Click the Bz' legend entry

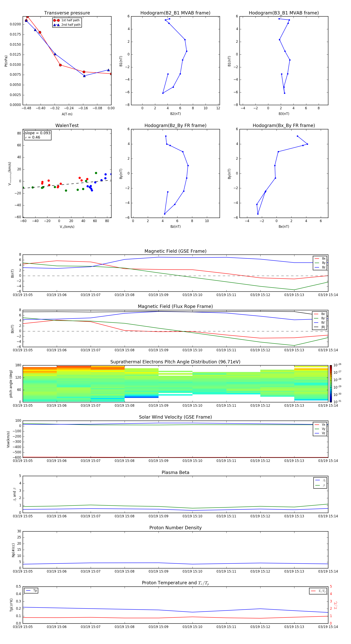point(320,323)
